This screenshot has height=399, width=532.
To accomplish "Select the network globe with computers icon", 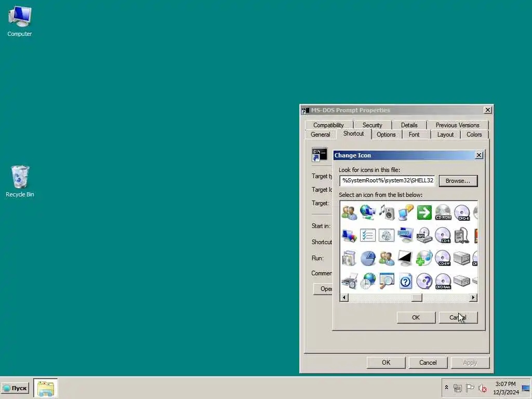I will pyautogui.click(x=368, y=212).
